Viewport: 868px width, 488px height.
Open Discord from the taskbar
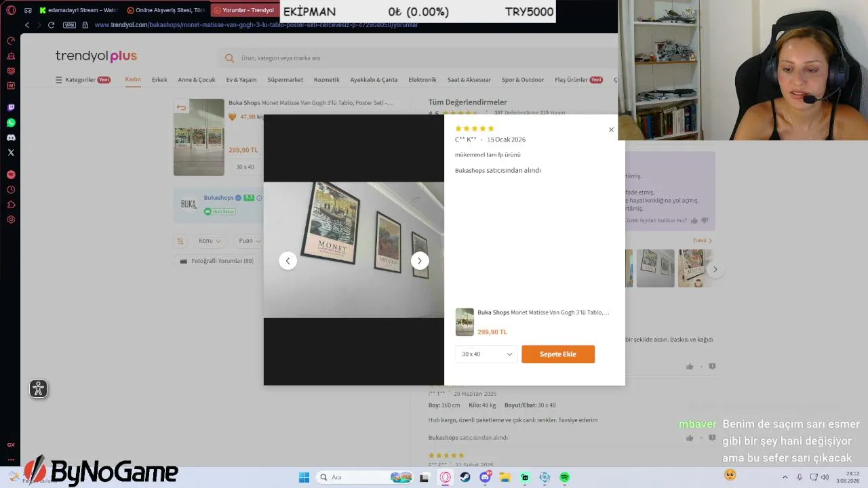point(486,477)
